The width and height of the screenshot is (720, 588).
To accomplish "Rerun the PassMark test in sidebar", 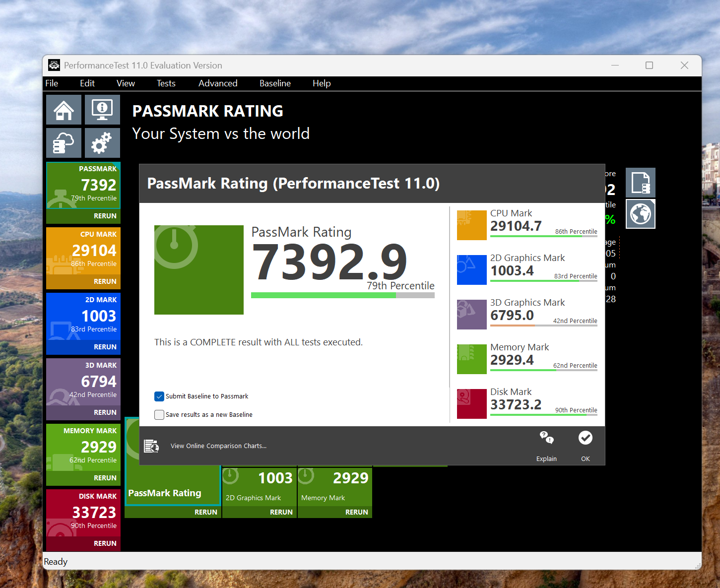I will click(105, 216).
